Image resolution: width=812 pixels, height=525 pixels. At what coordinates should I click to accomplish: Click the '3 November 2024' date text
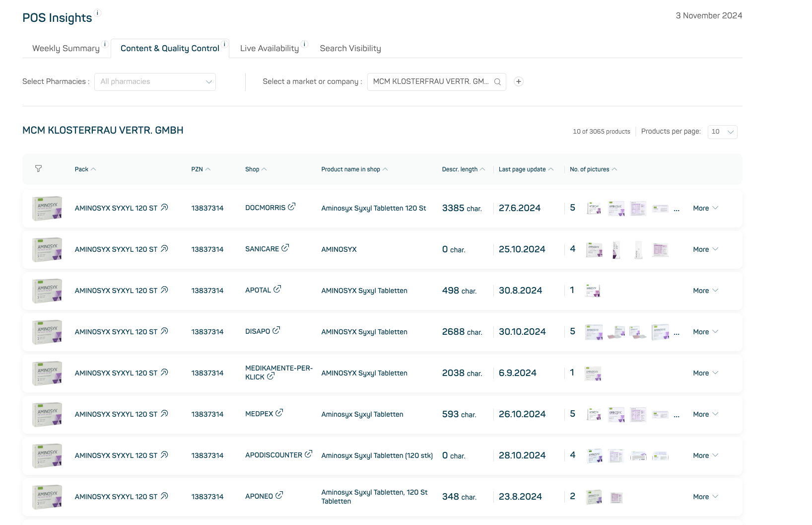tap(709, 15)
